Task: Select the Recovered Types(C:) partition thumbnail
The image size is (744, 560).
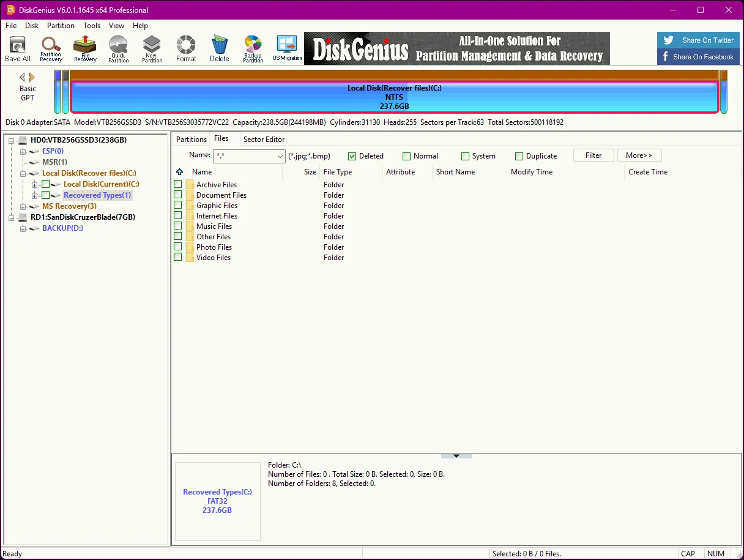Action: [x=217, y=501]
